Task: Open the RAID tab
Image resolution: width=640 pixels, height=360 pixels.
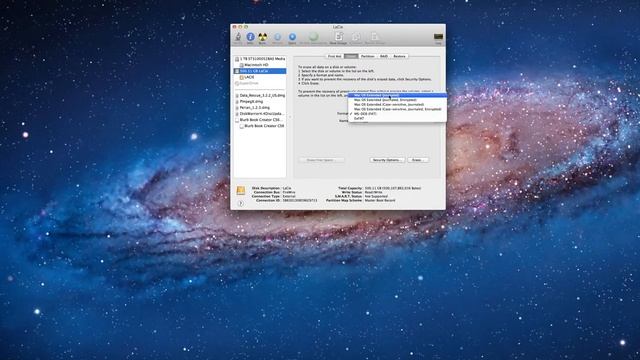Action: 384,56
